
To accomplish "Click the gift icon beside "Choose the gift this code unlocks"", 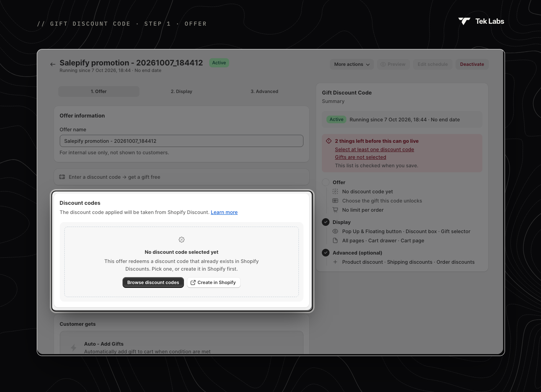I will pyautogui.click(x=335, y=201).
